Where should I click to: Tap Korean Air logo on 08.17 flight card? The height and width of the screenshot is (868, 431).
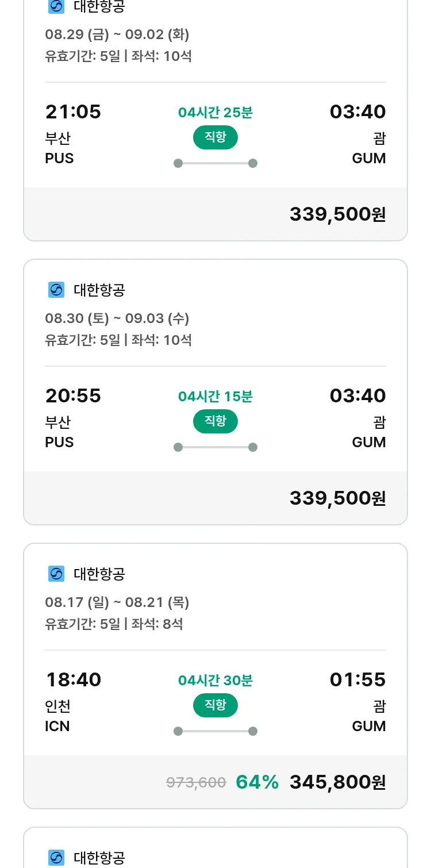[56, 574]
